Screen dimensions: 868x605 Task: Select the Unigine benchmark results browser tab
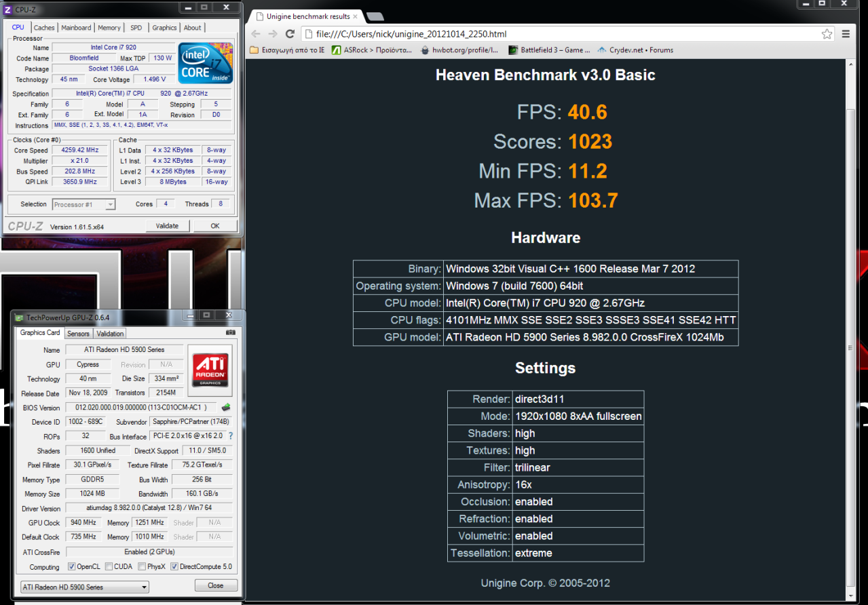click(x=308, y=16)
